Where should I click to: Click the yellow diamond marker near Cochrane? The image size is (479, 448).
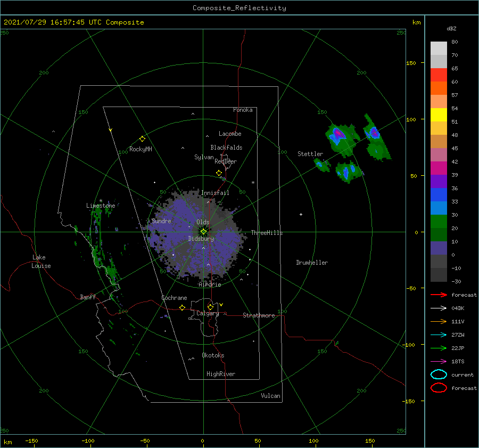182,307
